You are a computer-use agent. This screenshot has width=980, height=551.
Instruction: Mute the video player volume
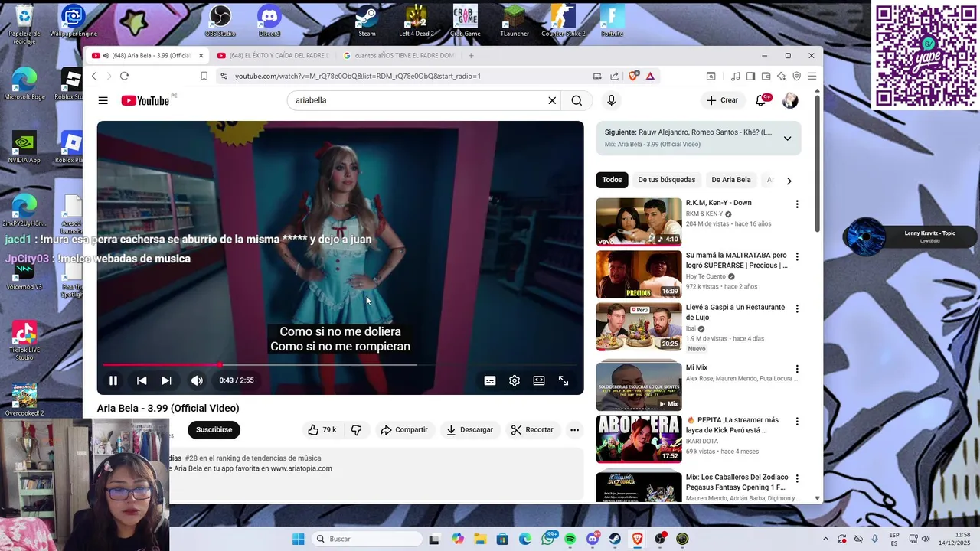pos(197,380)
